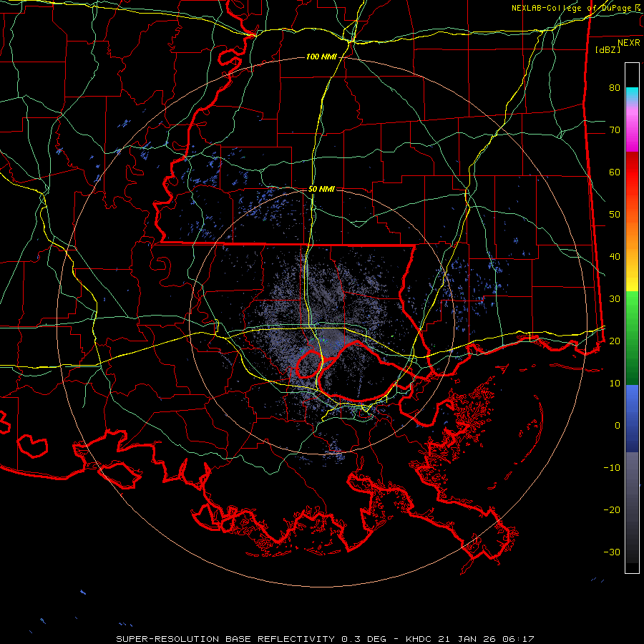Click the '-30' dBZ scale value

point(612,552)
